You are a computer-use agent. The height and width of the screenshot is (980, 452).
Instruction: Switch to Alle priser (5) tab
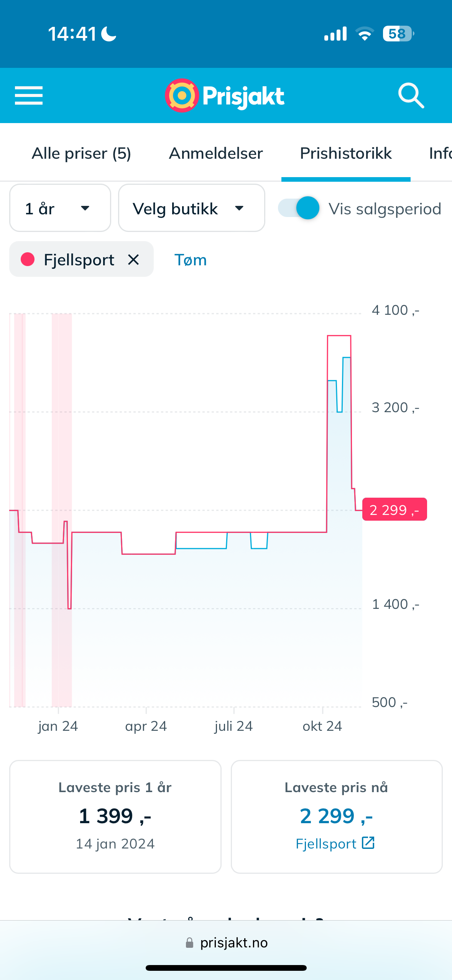pyautogui.click(x=81, y=153)
